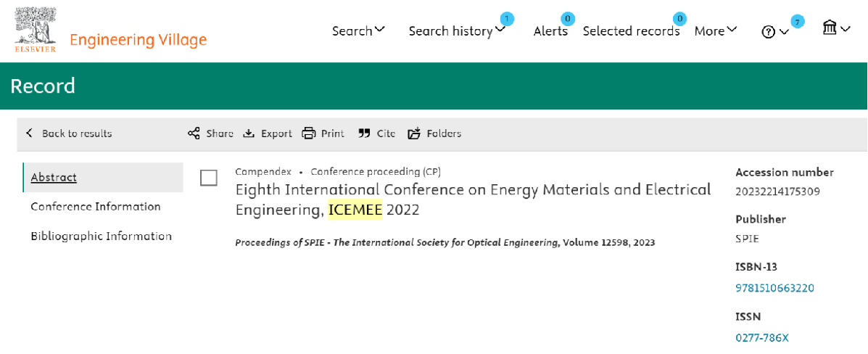Click the Compendex database label
The image size is (868, 354).
tap(263, 172)
